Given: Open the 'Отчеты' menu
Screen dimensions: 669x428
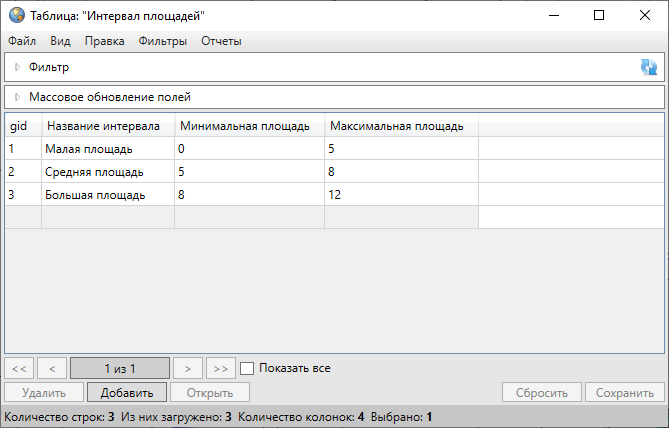Looking at the screenshot, I should (221, 41).
